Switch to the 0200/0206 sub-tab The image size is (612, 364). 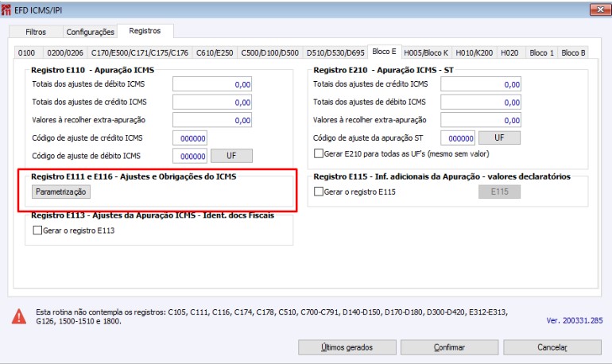pos(65,52)
